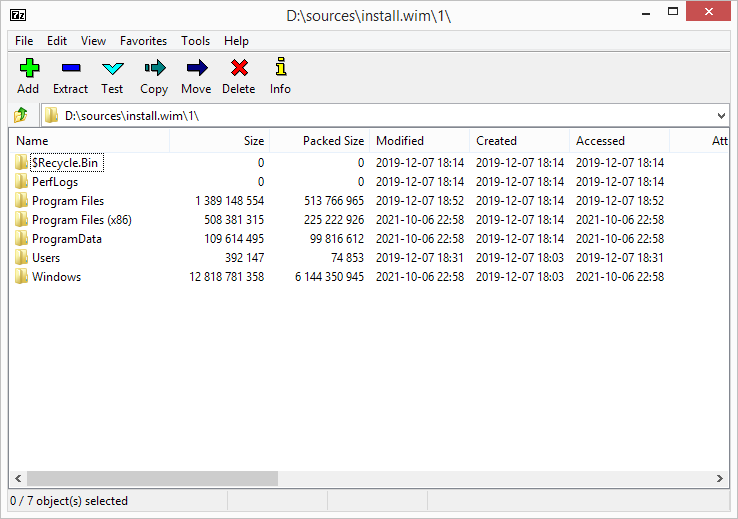This screenshot has height=519, width=738.
Task: Click the scroll right arrow
Action: pos(720,478)
